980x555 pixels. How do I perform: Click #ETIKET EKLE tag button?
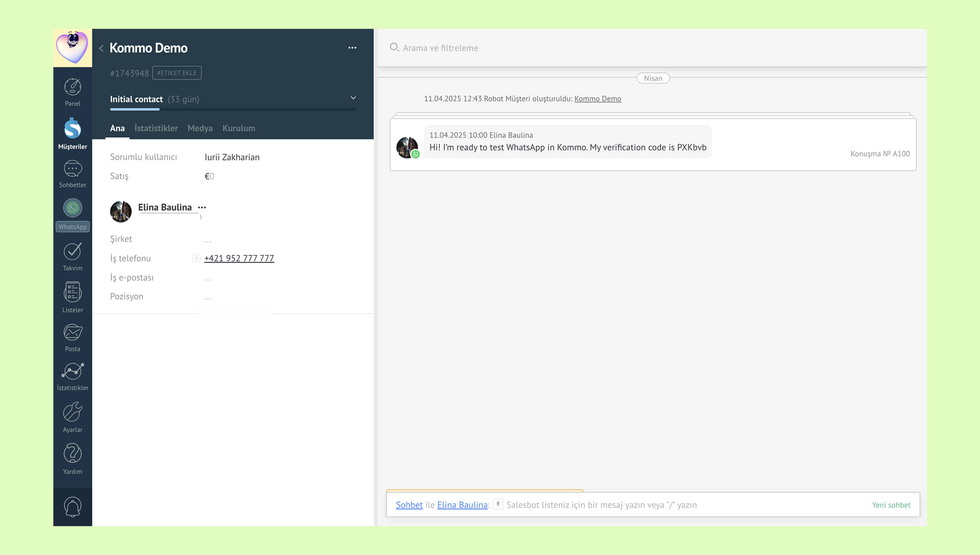coord(177,73)
